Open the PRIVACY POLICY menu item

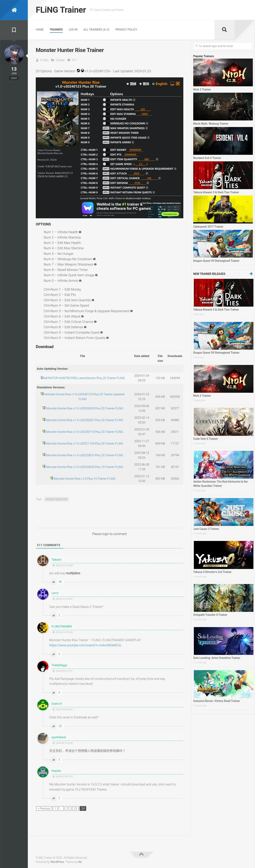pos(126,30)
